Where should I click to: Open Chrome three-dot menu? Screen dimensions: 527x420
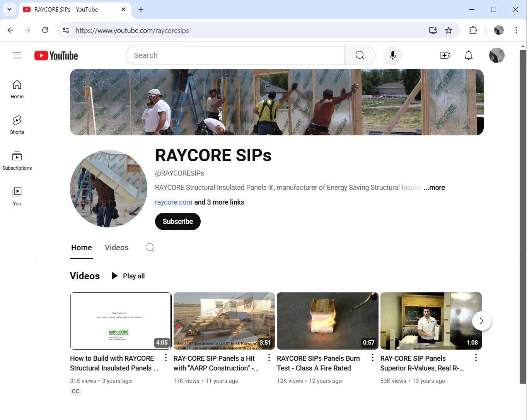(516, 30)
